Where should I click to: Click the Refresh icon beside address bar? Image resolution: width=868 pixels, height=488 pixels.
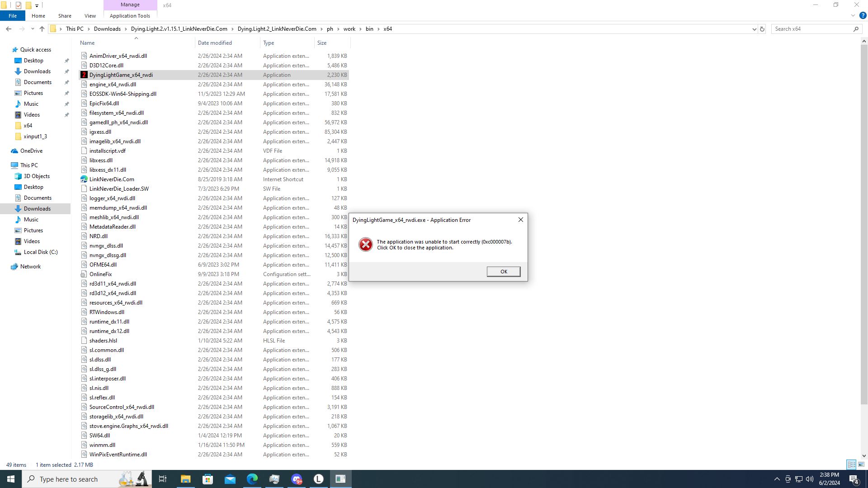point(762,29)
